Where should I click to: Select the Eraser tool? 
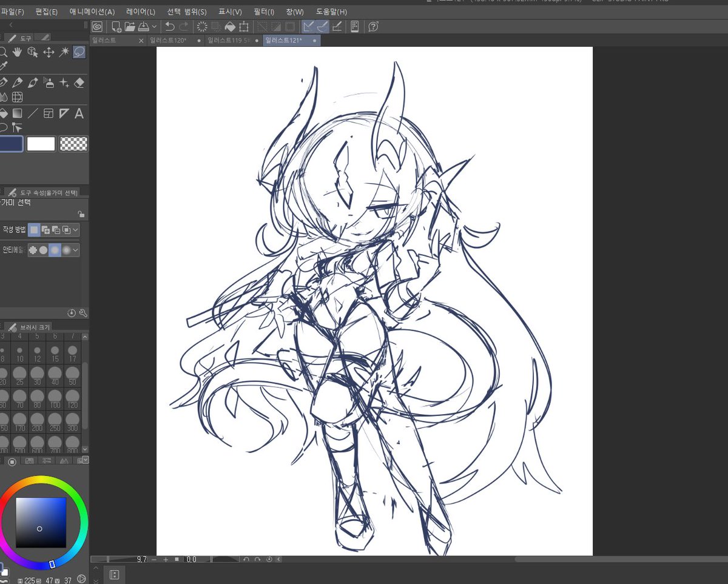(79, 82)
